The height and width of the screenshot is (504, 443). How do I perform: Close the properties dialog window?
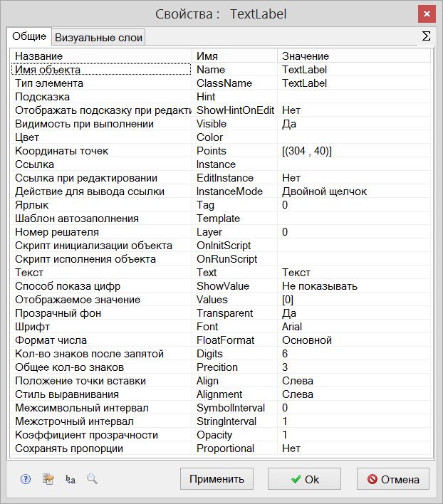tap(426, 14)
